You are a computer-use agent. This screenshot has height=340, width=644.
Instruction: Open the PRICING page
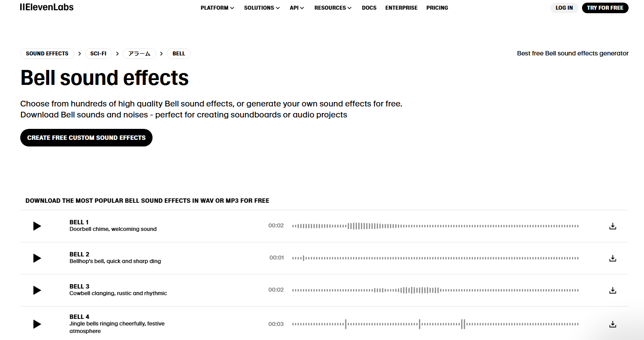click(437, 7)
